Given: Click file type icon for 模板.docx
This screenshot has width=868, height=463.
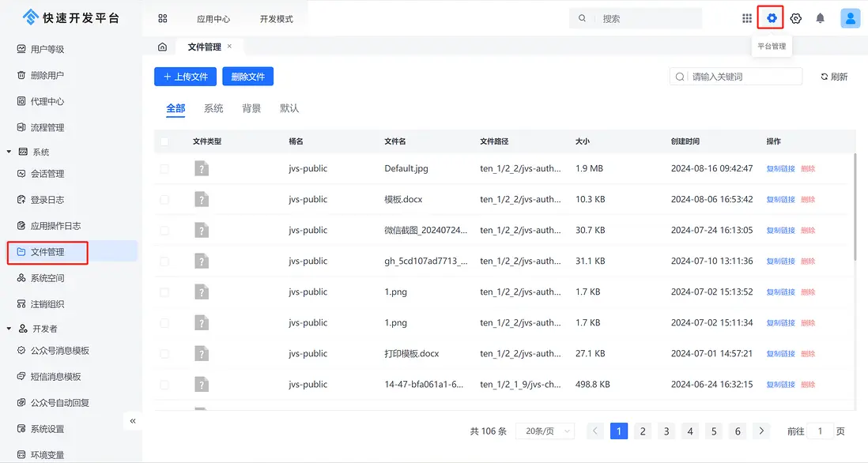Looking at the screenshot, I should pos(202,199).
